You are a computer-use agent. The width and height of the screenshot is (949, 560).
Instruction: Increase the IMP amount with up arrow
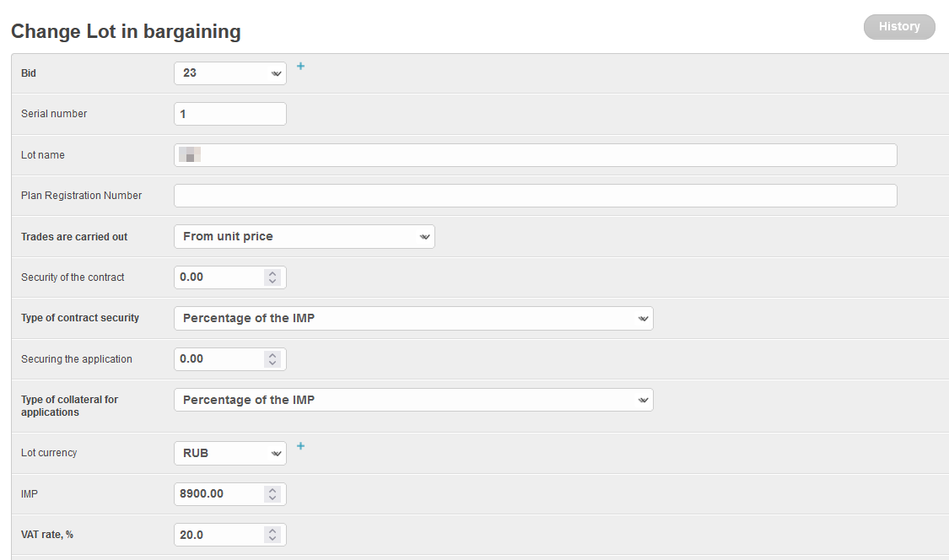272,490
